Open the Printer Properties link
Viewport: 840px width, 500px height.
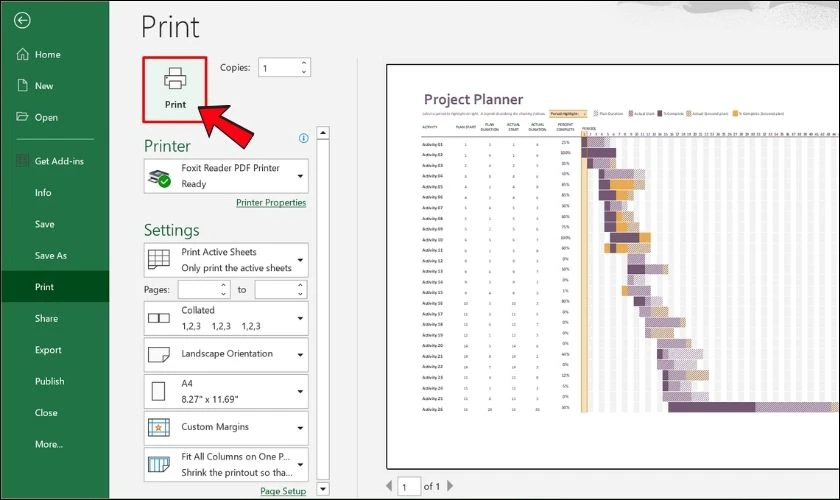pos(271,203)
